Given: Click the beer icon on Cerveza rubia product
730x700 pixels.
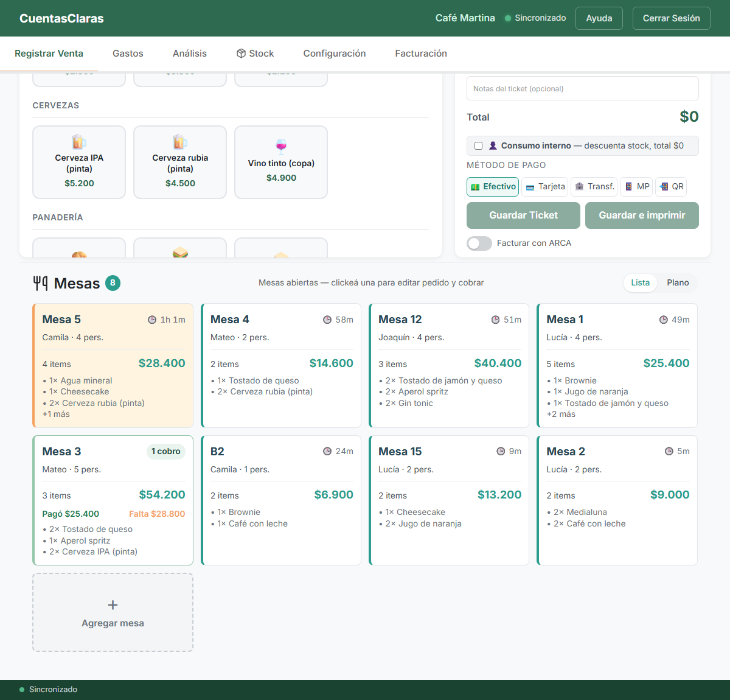Looking at the screenshot, I should pyautogui.click(x=180, y=142).
